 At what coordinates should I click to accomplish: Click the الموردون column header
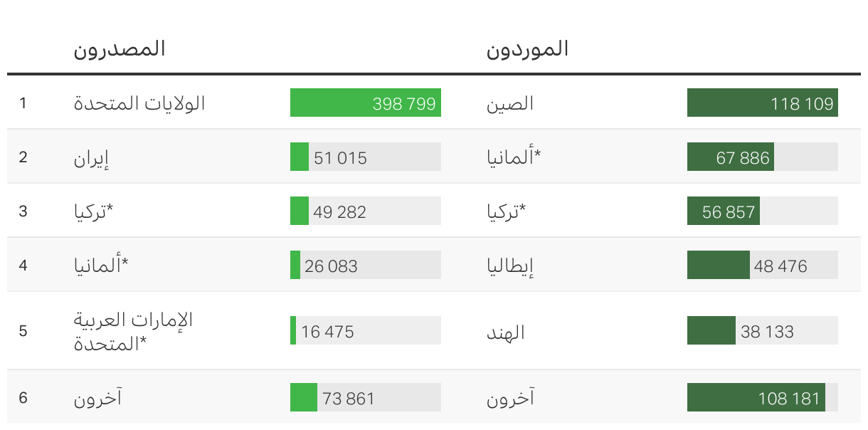527,49
